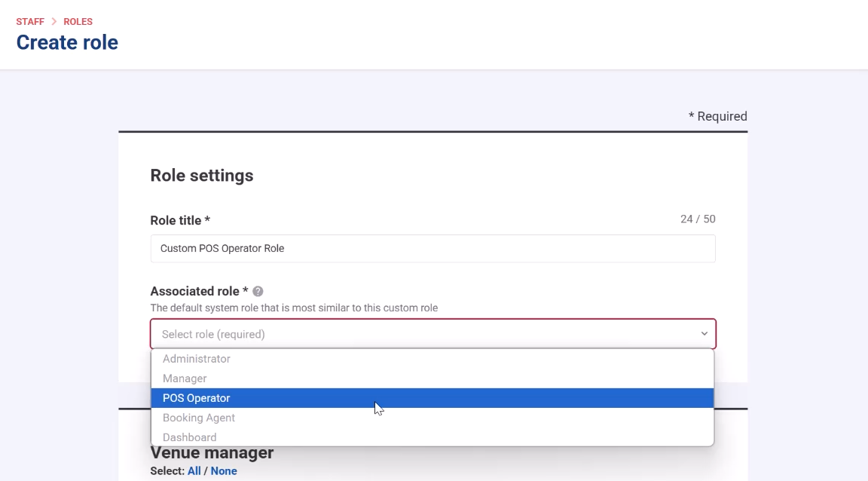Click the Select role combo box placeholder
Viewport: 868px width, 481px height.
[x=213, y=334]
